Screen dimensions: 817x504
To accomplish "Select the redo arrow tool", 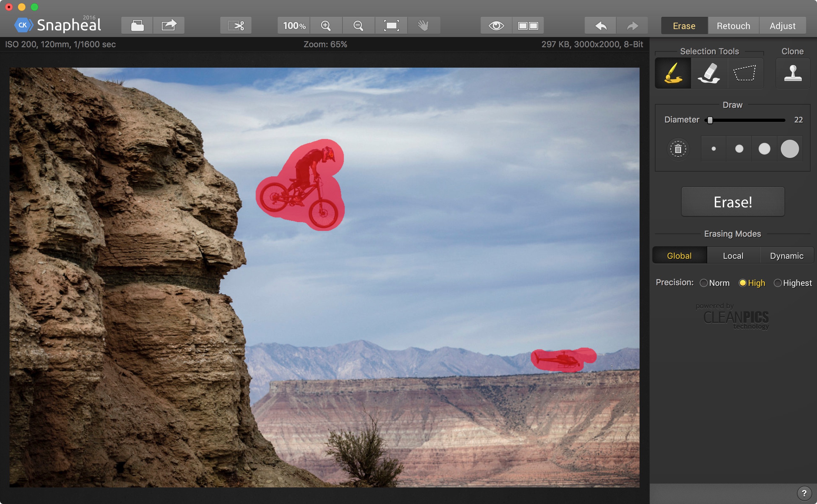I will (632, 26).
